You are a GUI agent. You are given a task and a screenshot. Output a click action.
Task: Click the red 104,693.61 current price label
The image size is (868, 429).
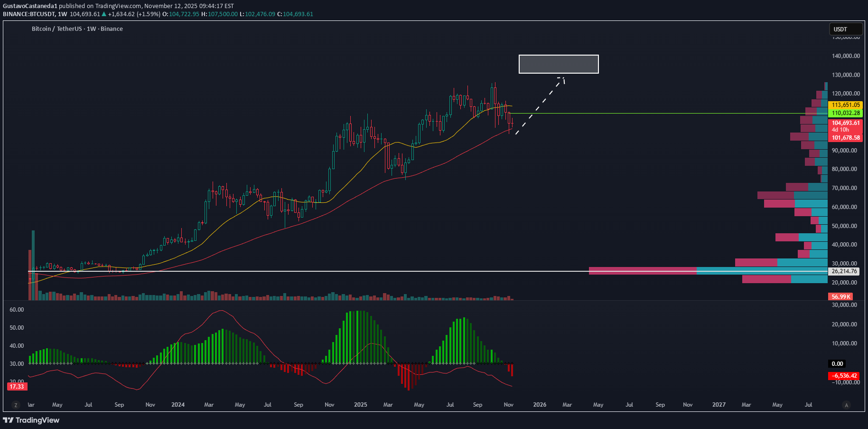pos(845,123)
